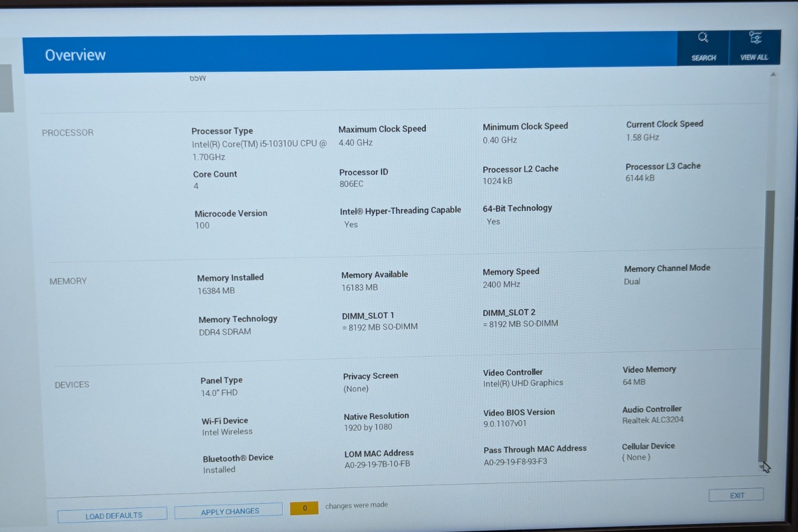The image size is (798, 532).
Task: Click the yellow changes counter box
Action: click(304, 508)
